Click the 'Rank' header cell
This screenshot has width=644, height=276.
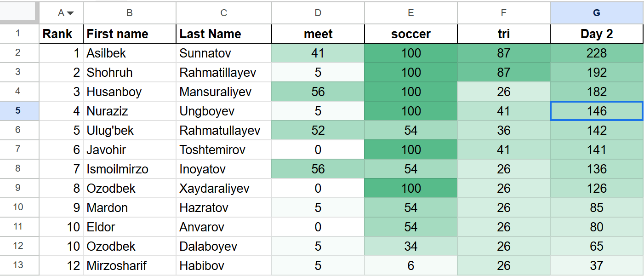pyautogui.click(x=61, y=34)
